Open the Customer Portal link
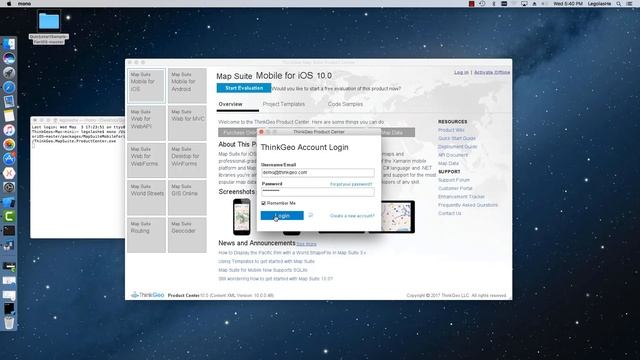The height and width of the screenshot is (360, 640). point(455,188)
